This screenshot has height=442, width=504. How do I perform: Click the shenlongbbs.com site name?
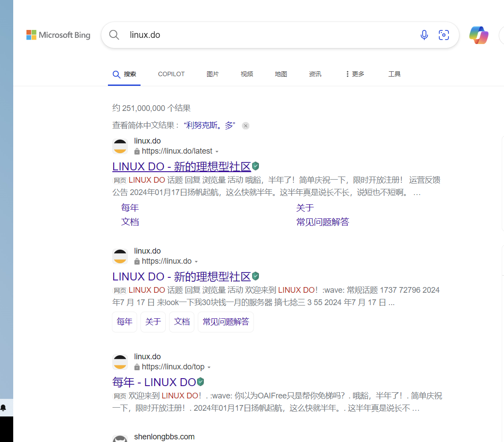pos(164,437)
